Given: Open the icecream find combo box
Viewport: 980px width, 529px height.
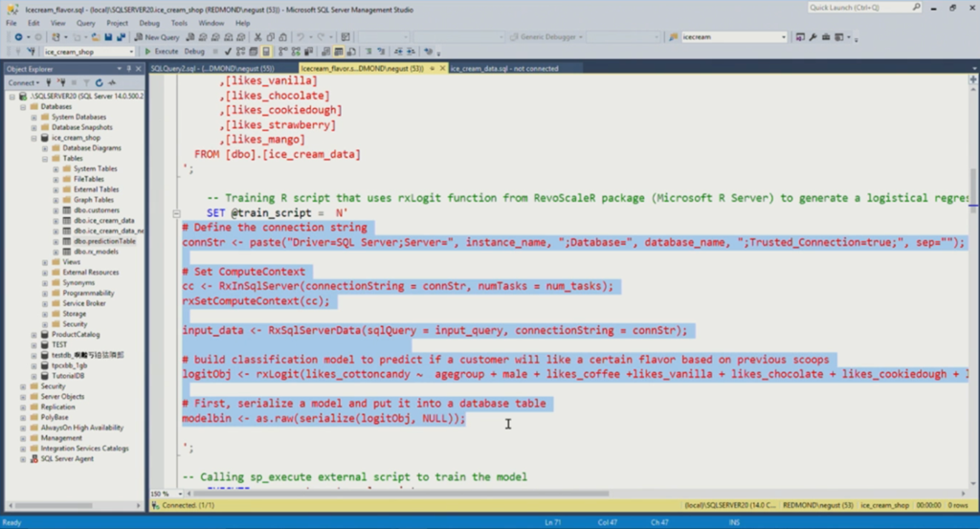Looking at the screenshot, I should tap(783, 37).
